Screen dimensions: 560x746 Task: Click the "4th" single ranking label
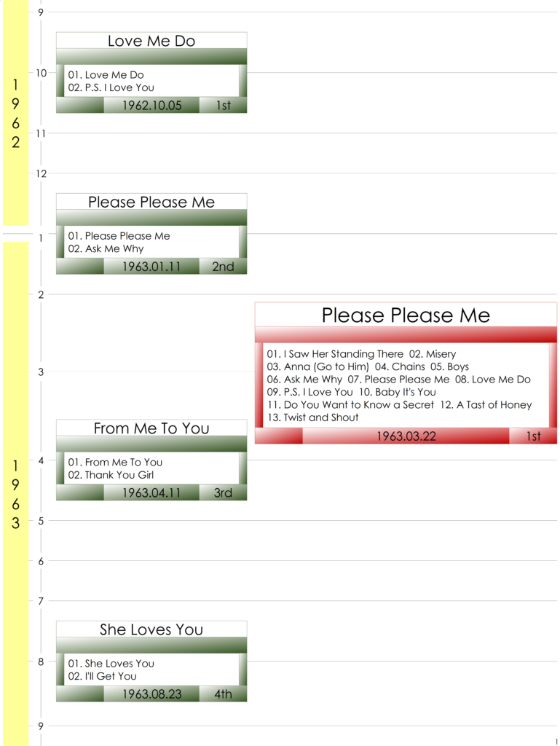click(x=223, y=694)
